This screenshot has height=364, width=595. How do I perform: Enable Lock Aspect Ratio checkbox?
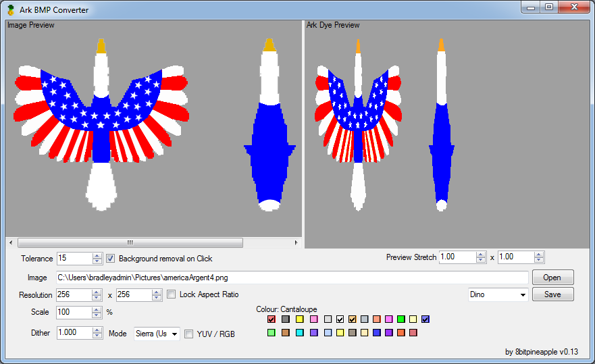click(x=171, y=294)
